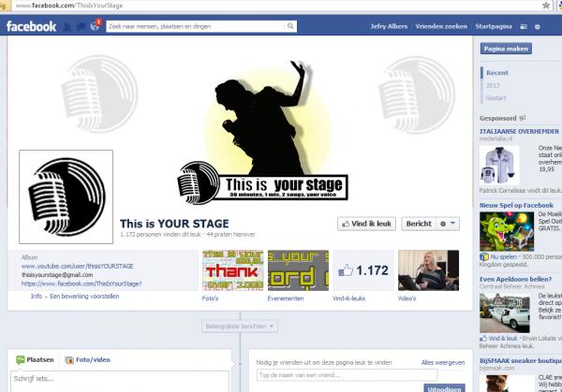Open account settings gear in header
This screenshot has width=562, height=392.
[538, 27]
